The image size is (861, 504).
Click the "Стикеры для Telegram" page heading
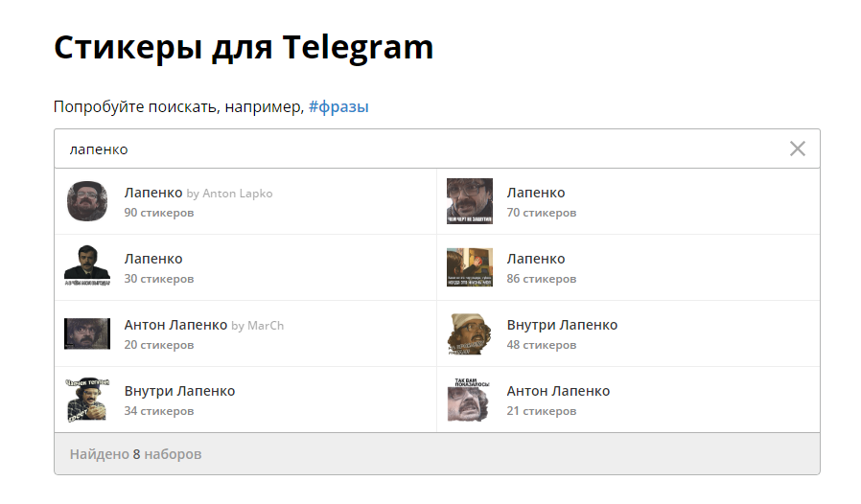244,46
